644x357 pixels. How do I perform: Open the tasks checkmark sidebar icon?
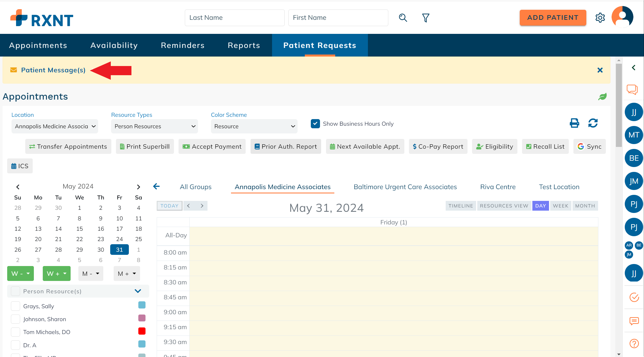click(634, 297)
